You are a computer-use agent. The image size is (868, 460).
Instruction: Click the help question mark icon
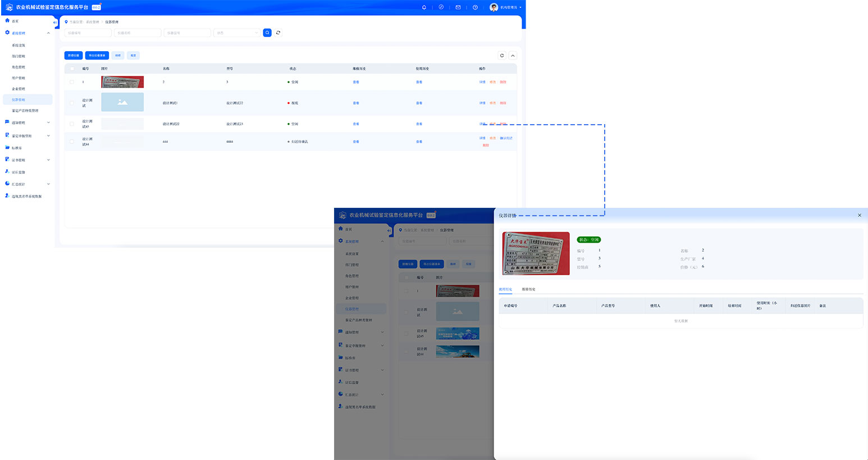click(475, 7)
